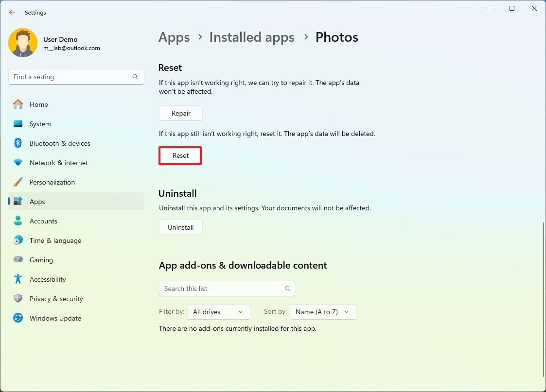
Task: Select Network & internet
Action: [76, 163]
